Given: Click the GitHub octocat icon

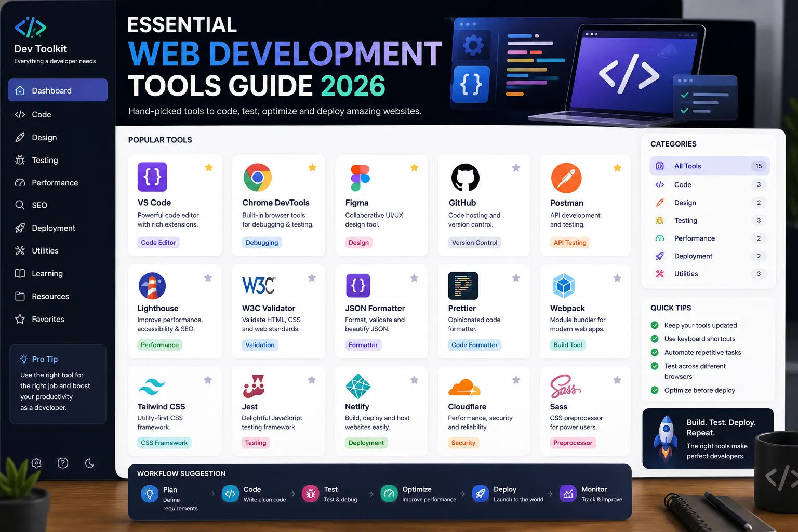Looking at the screenshot, I should [x=465, y=178].
